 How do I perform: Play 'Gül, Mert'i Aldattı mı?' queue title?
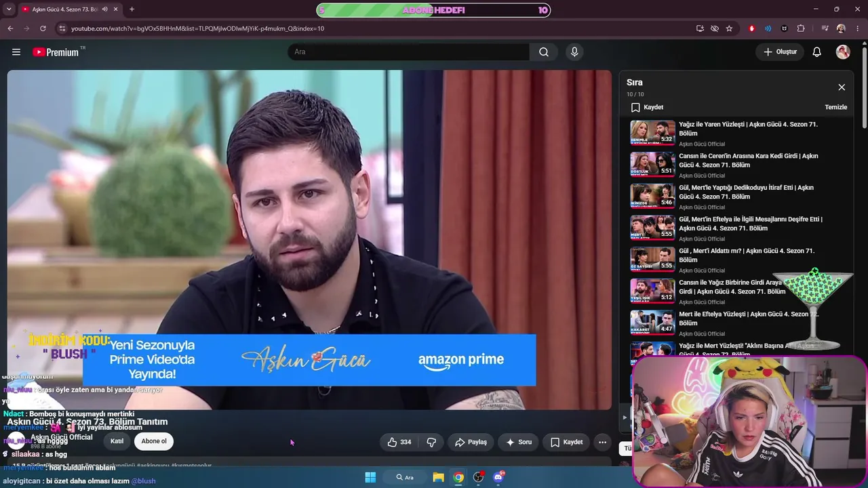[747, 256]
